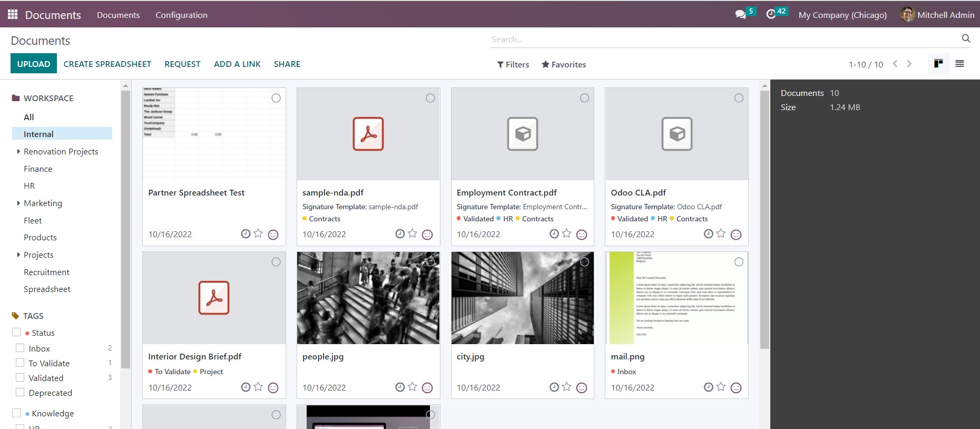
Task: Star the mail.png document
Action: (721, 387)
